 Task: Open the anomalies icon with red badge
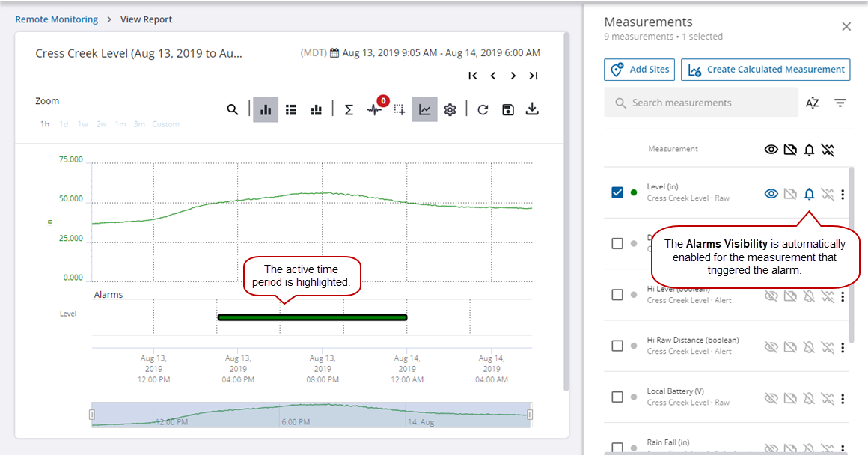[x=375, y=110]
